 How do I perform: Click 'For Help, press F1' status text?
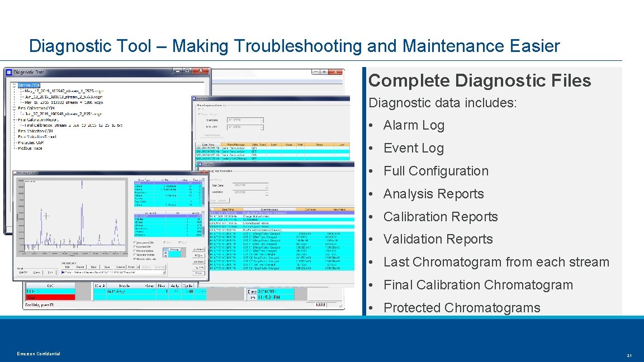click(x=40, y=305)
